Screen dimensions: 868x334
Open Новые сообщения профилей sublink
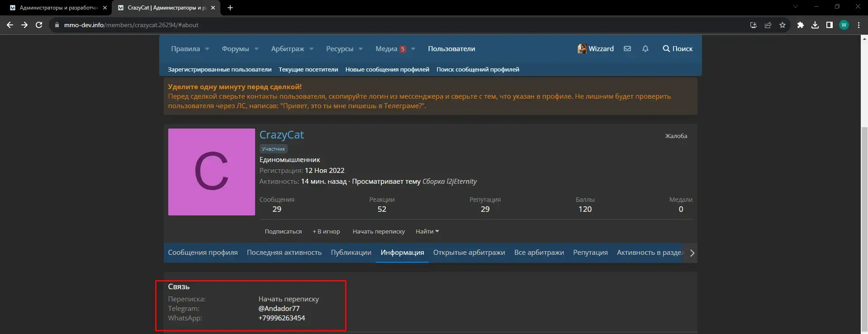(x=387, y=69)
